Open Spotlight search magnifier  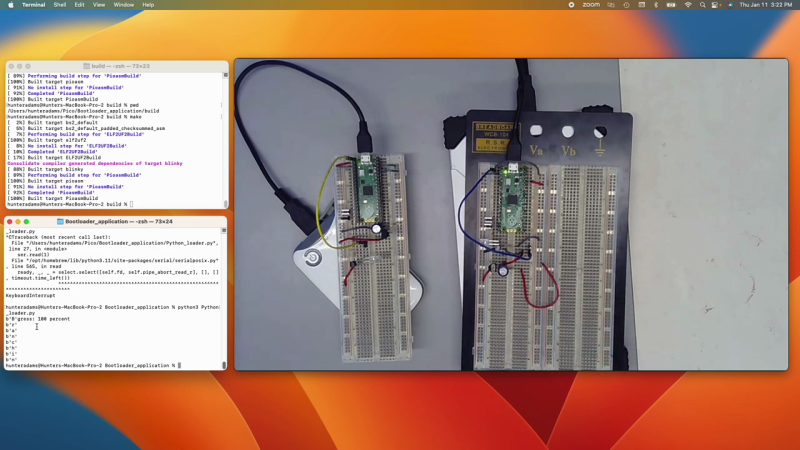(702, 5)
